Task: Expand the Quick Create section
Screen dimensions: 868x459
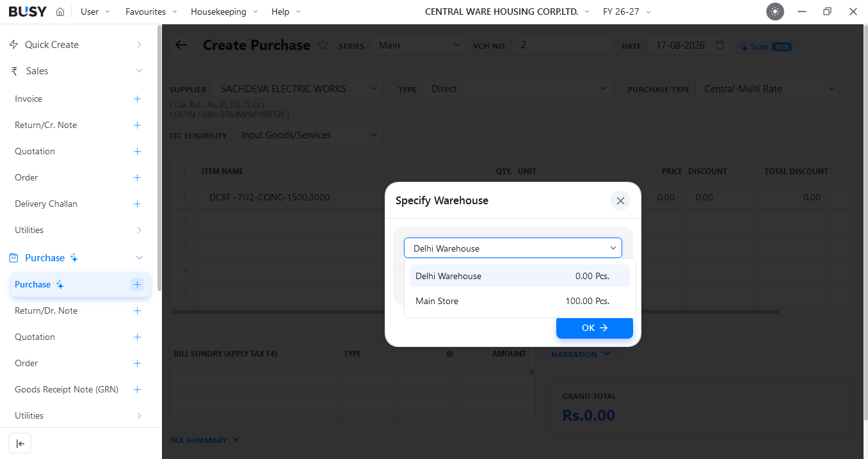Action: [139, 45]
